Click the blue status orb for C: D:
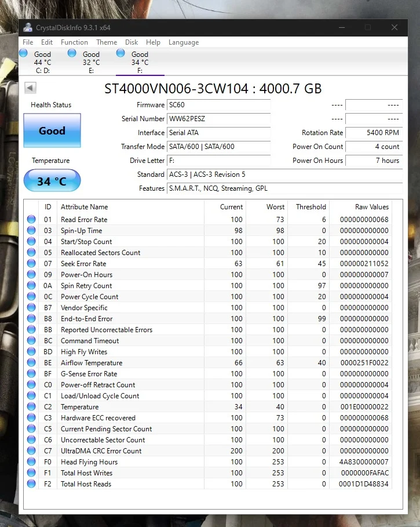This screenshot has width=420, height=527. click(x=24, y=53)
